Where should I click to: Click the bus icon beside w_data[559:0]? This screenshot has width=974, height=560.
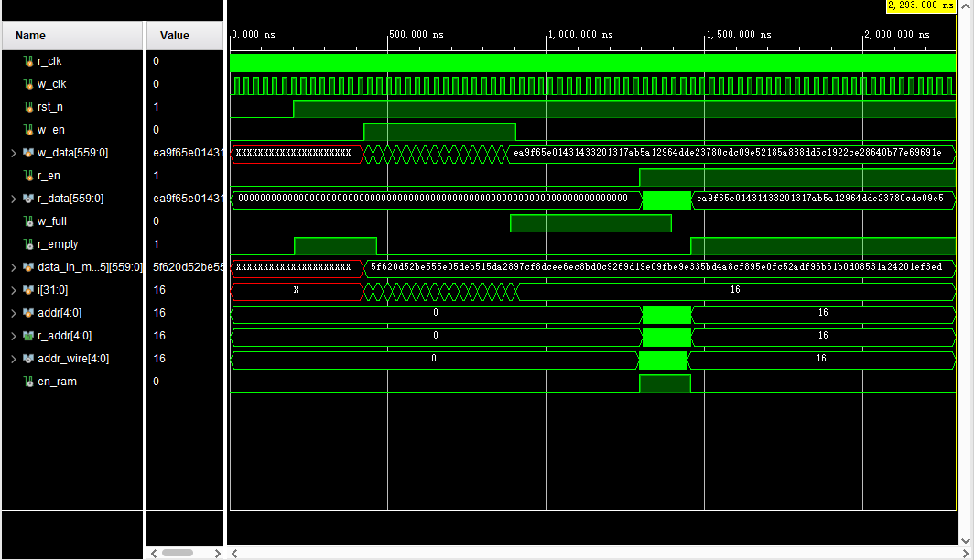point(29,152)
